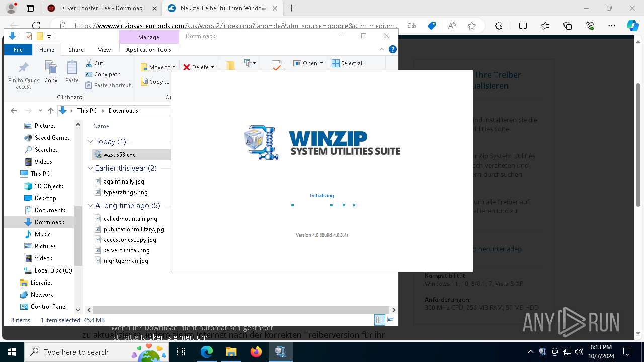The height and width of the screenshot is (362, 644).
Task: Switch Explorer to large icons view
Action: click(391, 320)
